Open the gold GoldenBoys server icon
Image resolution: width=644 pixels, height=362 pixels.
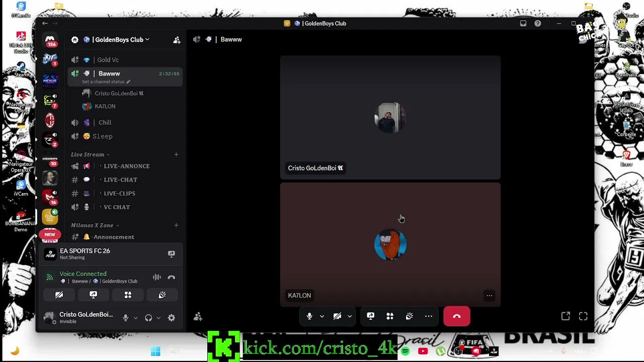pyautogui.click(x=50, y=217)
